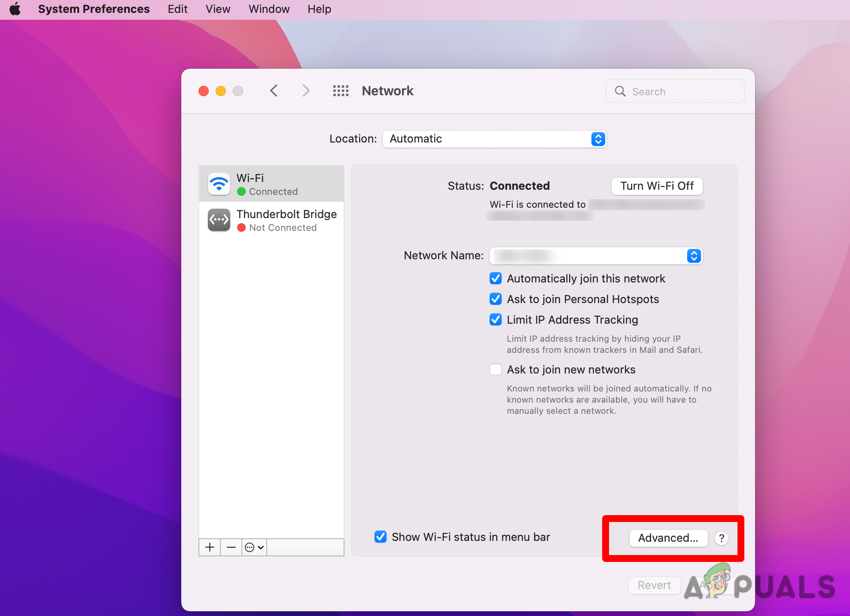Open the Show All preferences grid icon
Image resolution: width=850 pixels, height=616 pixels.
[341, 91]
